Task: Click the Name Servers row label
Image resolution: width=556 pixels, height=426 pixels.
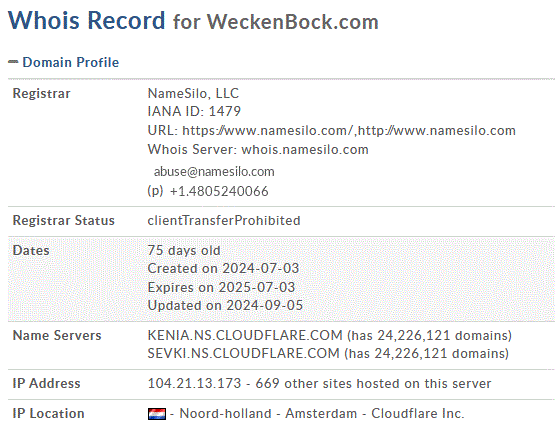Action: tap(57, 335)
